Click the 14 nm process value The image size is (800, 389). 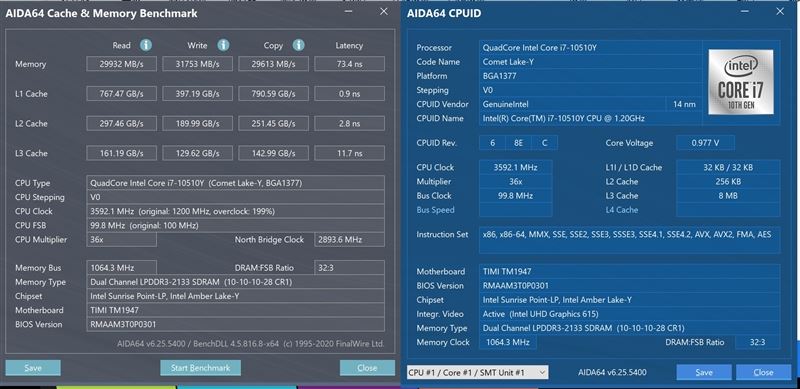[x=684, y=104]
